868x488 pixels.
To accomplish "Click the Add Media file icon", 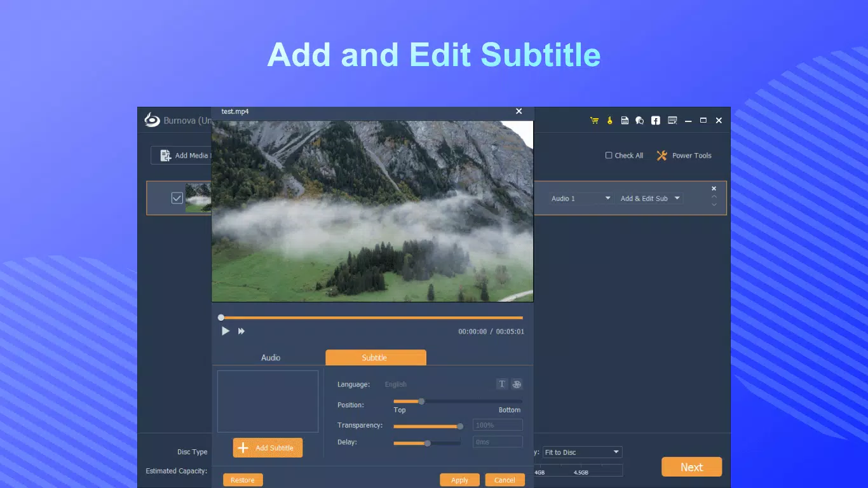I will tap(165, 156).
